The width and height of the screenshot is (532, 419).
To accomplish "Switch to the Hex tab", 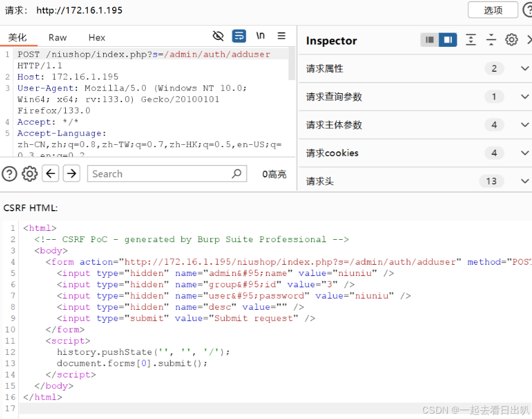I will 97,37.
